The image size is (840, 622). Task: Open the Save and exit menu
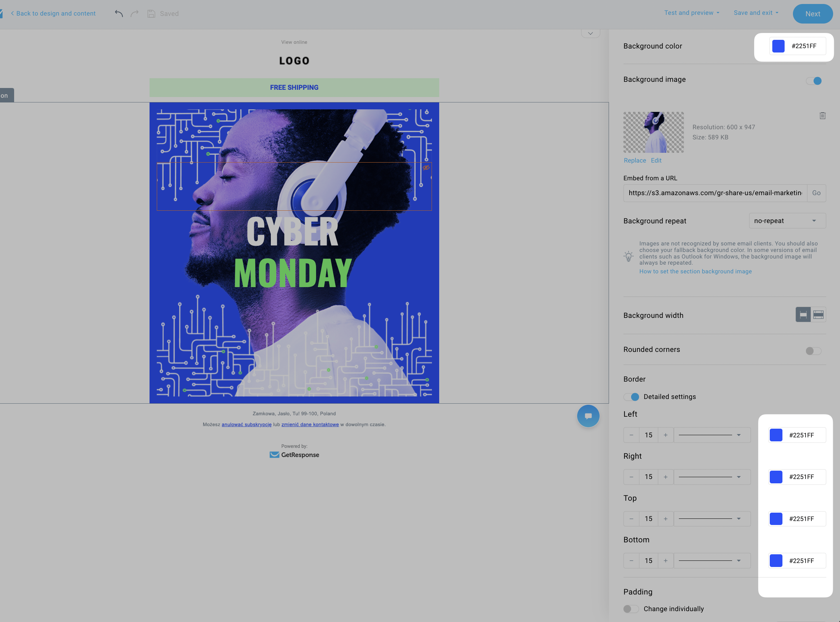[756, 13]
